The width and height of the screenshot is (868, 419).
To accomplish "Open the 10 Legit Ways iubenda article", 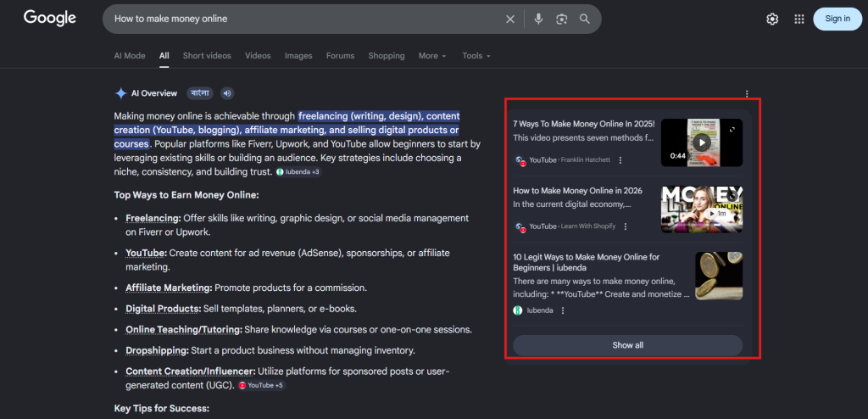I will tap(586, 262).
